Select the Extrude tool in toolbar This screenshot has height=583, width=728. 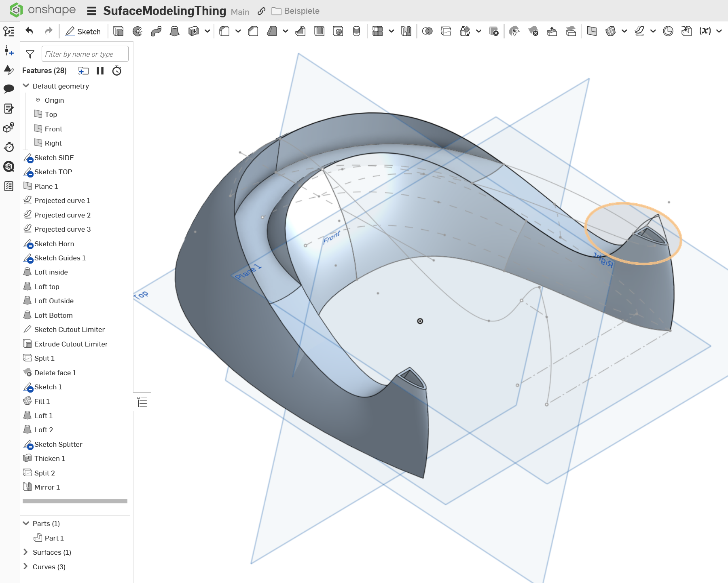tap(119, 31)
